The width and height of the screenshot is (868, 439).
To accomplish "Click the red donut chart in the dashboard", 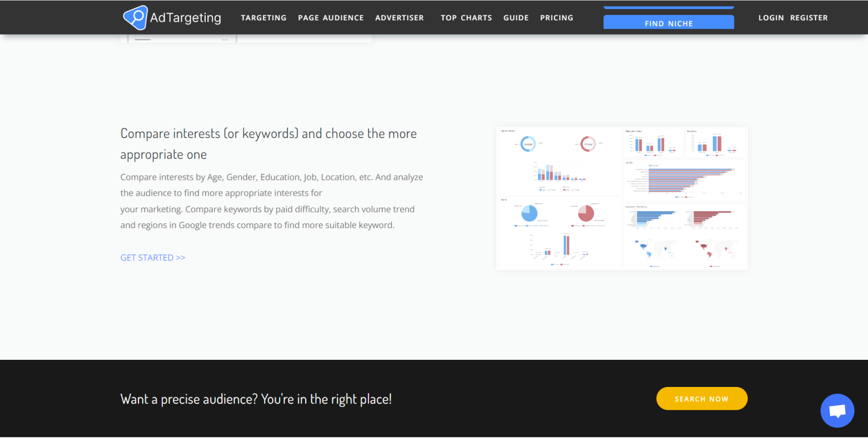I will pyautogui.click(x=588, y=144).
